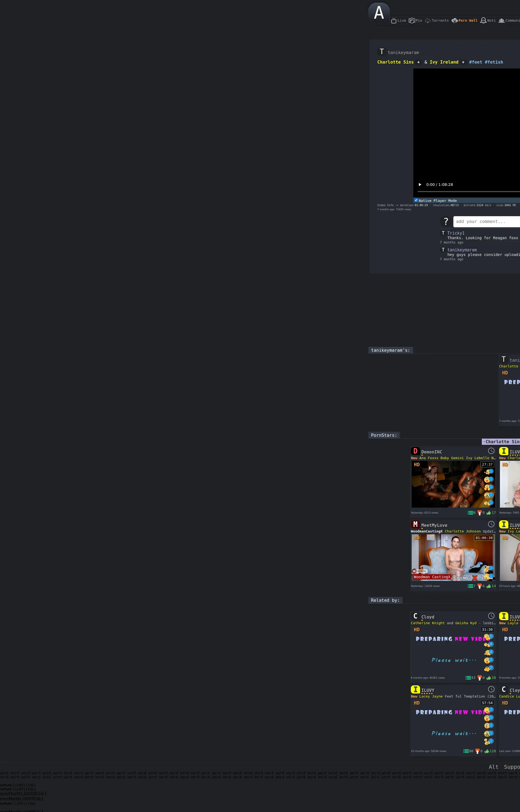The width and height of the screenshot is (520, 812).
Task: Expand plus next to Charlotte Sins
Action: 418,62
